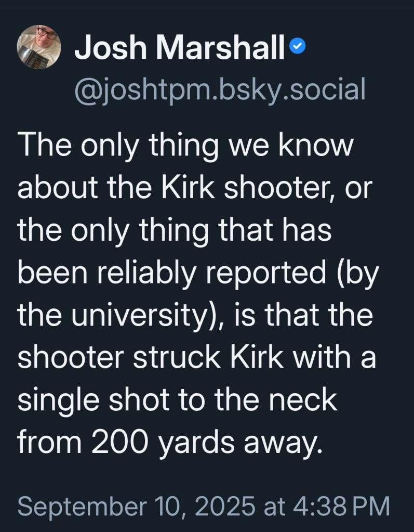Open the @joshtpm.bsky.social handle
Screen dimensions: 414x532
point(220,89)
